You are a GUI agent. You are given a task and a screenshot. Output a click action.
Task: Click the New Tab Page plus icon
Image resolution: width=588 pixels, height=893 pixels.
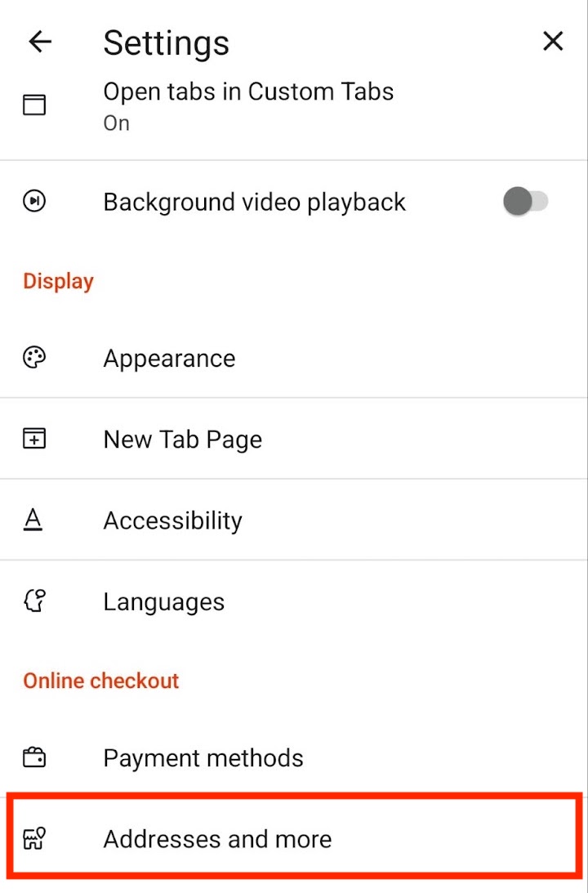(34, 439)
